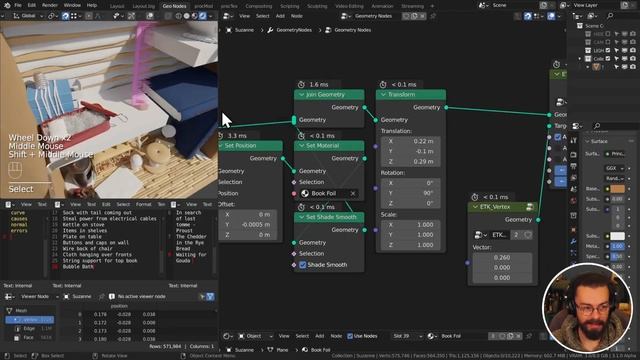Adjust the Metallic 1.00 slider
640x360 pixels.
[x=618, y=246]
